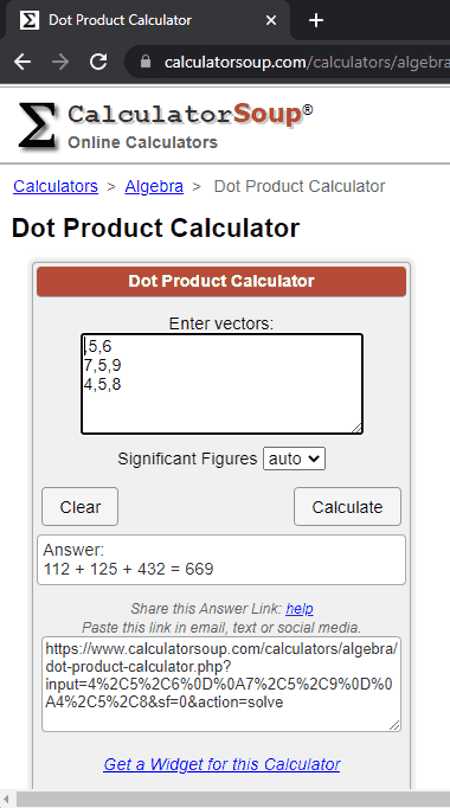Screen dimensions: 450x808
Task: Open the Calculators breadcrumb link
Action: tap(56, 186)
